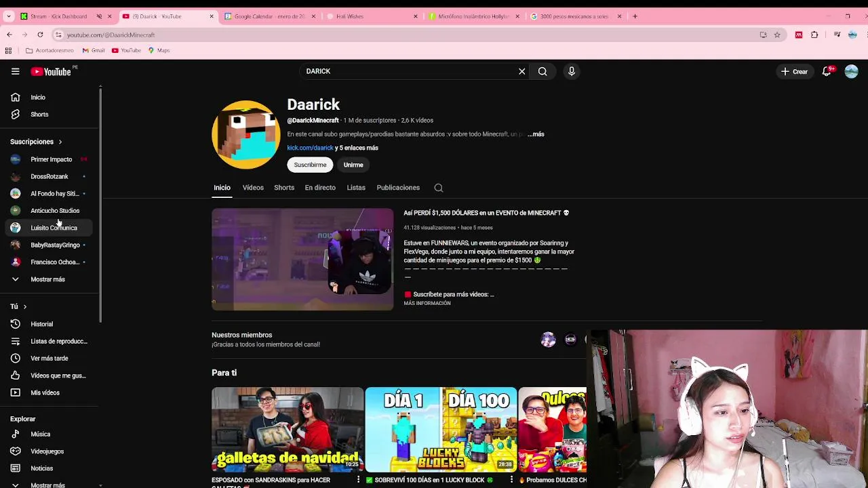868x488 pixels.
Task: Open the $1,500 DÓLARES video title
Action: [x=486, y=213]
